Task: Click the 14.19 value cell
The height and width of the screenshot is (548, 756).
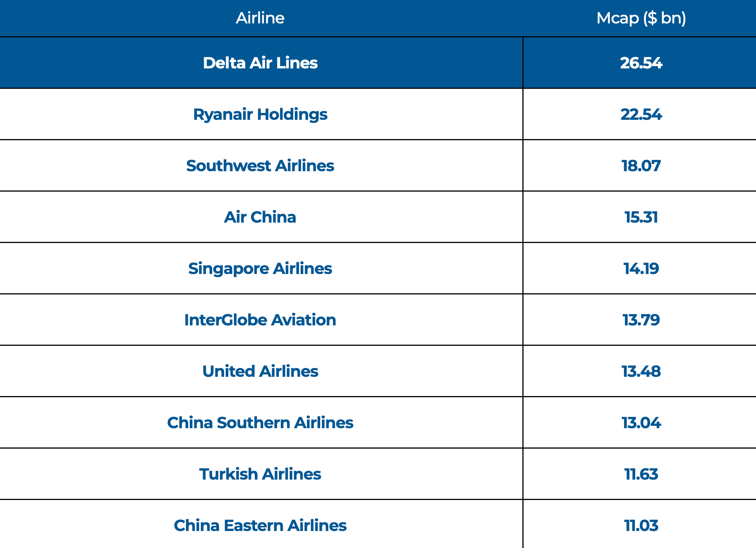Action: 641,268
